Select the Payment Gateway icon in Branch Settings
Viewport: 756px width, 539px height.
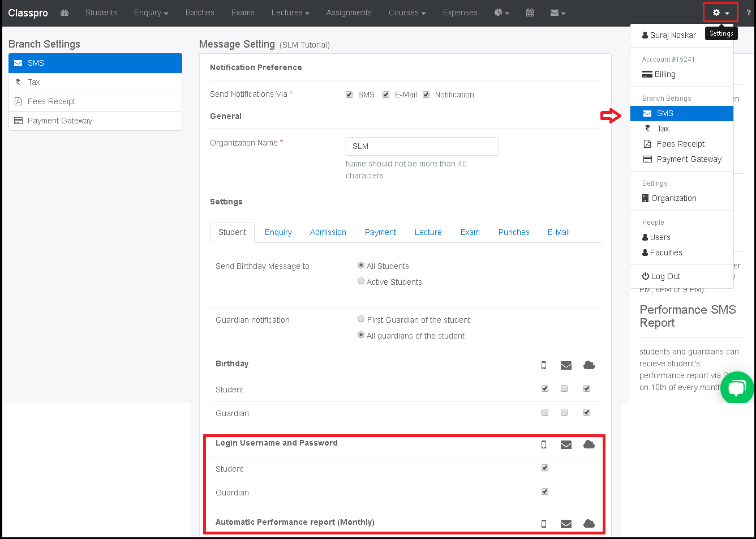pos(18,121)
